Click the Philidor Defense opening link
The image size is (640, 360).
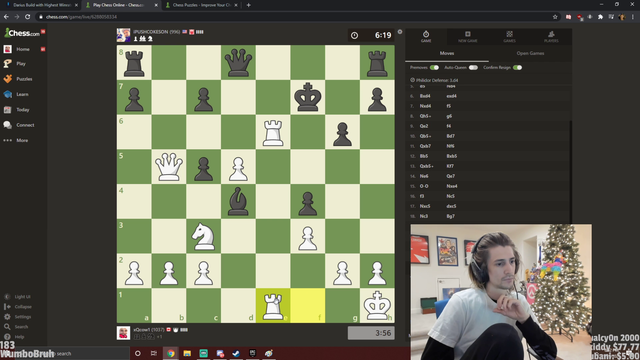[x=437, y=80]
